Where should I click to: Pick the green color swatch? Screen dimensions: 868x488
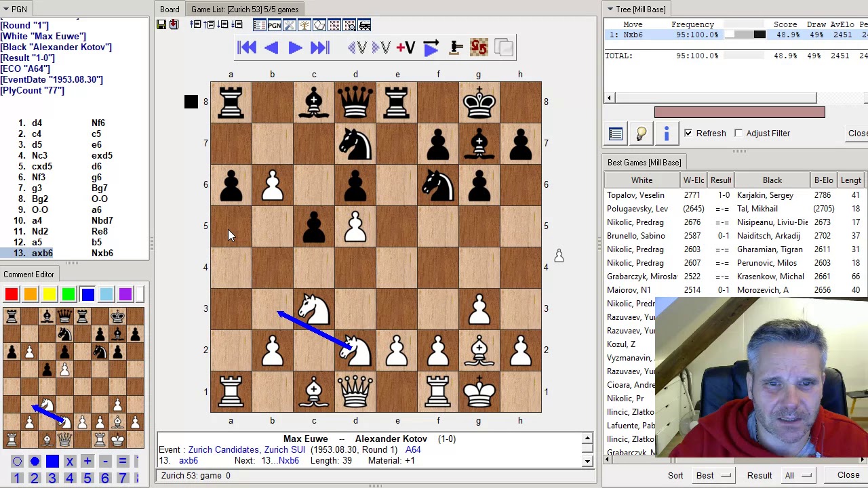(68, 294)
